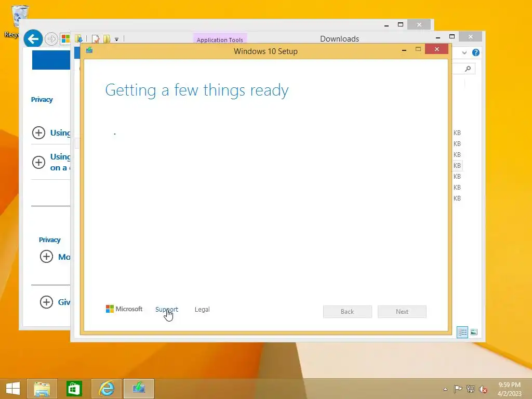Image resolution: width=532 pixels, height=399 pixels.
Task: Click the muted volume tray icon
Action: coord(483,389)
